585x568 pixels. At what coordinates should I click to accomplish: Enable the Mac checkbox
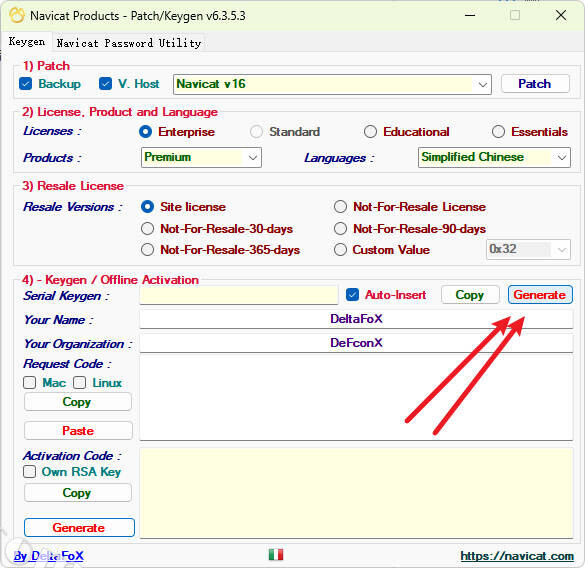coord(29,383)
